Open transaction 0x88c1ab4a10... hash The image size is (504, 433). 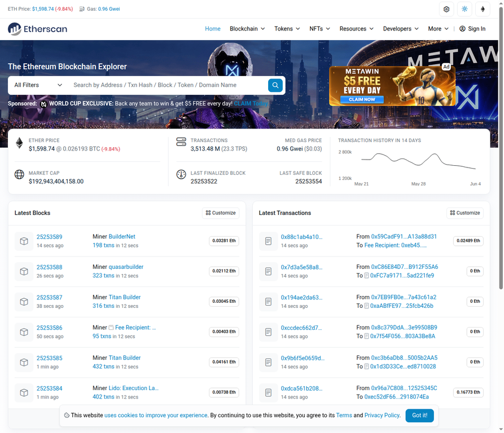click(301, 237)
